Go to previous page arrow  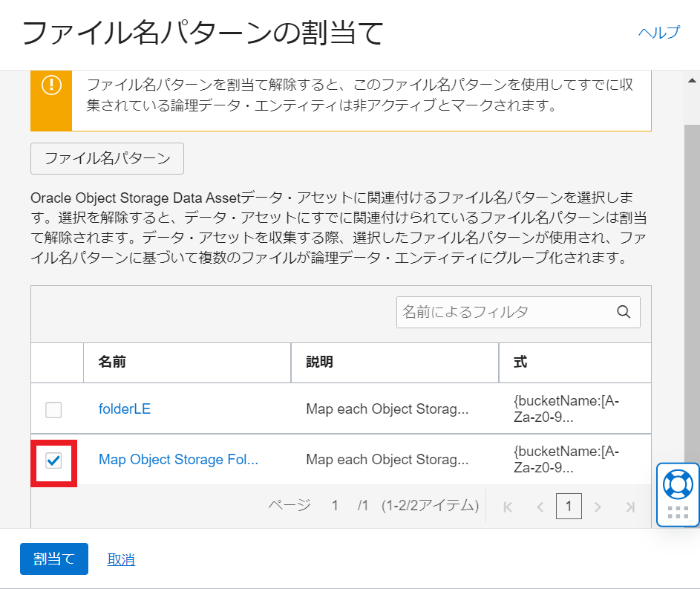(540, 507)
